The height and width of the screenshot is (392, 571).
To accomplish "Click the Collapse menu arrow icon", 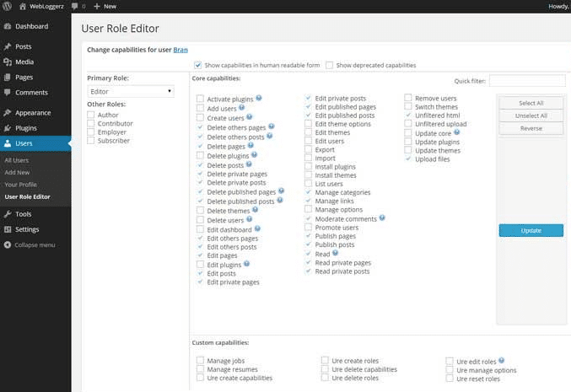I will [8, 245].
